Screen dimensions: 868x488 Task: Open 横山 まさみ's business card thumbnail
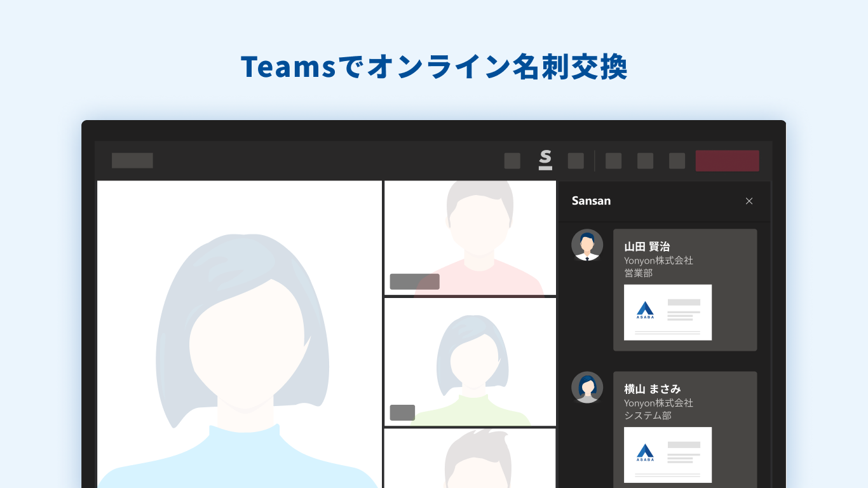(668, 454)
